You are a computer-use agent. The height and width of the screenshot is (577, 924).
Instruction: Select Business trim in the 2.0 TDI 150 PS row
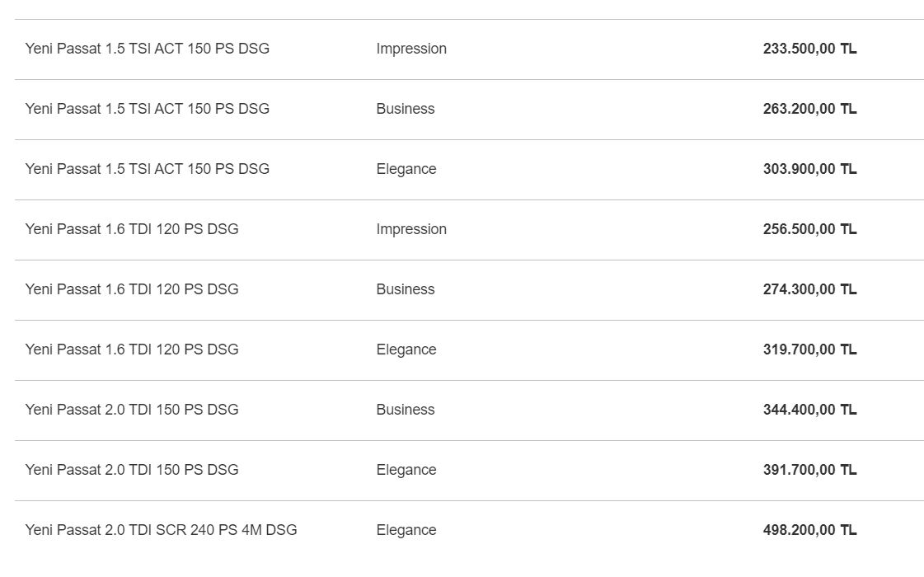click(406, 410)
